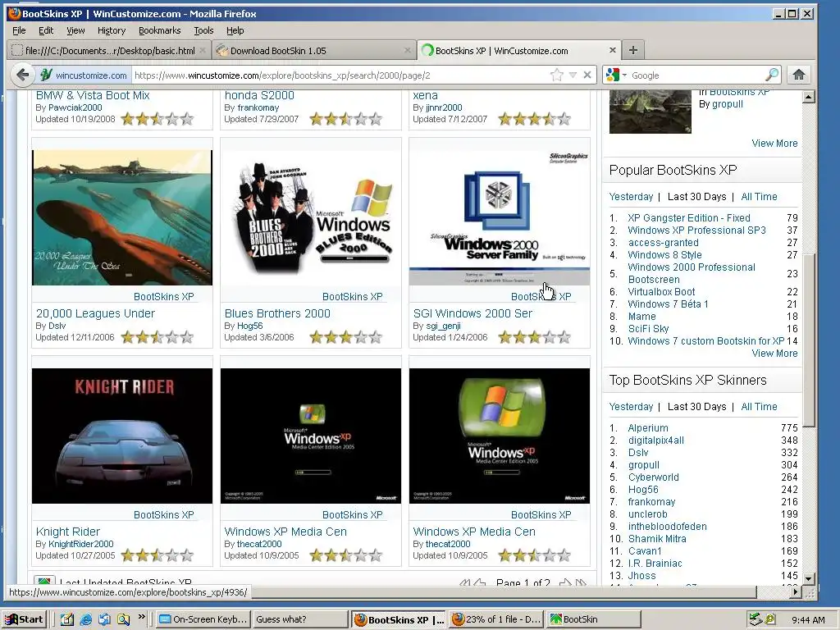Image resolution: width=840 pixels, height=630 pixels.
Task: Open the Blues Brothers 2000 bootskin thumbnail
Action: (311, 217)
